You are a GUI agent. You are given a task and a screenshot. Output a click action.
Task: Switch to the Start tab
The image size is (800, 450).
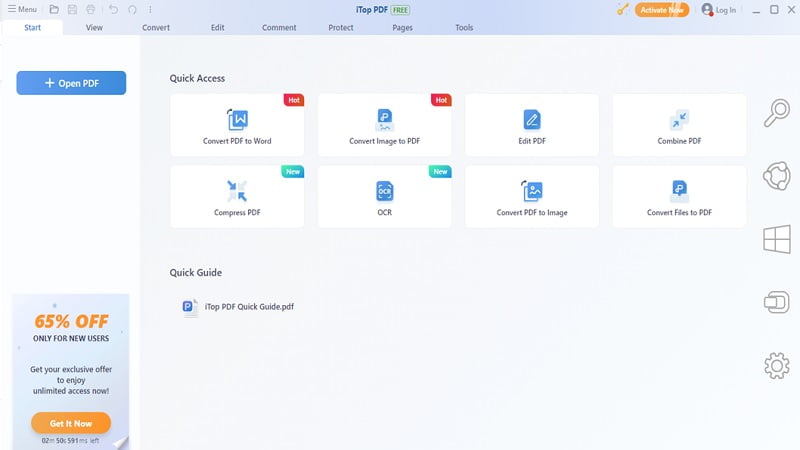point(33,28)
